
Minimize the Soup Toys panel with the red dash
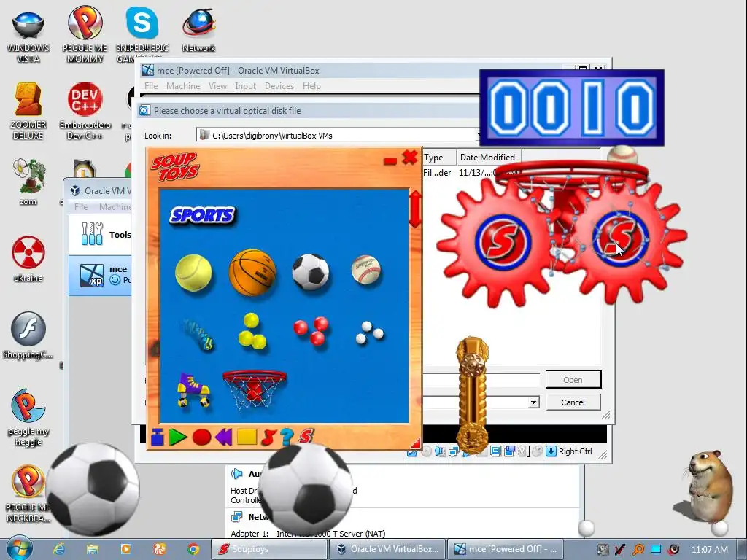390,161
